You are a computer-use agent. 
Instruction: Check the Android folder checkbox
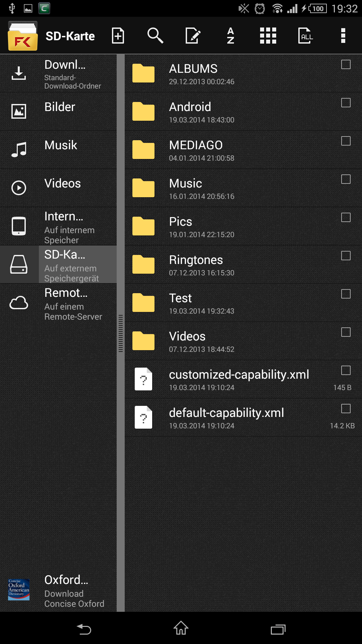(346, 103)
